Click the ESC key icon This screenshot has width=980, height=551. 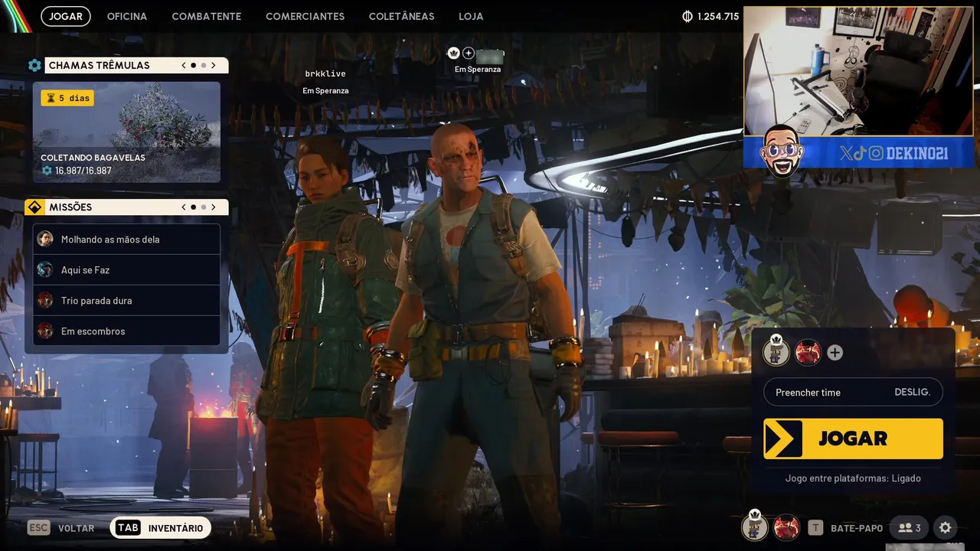click(x=38, y=528)
